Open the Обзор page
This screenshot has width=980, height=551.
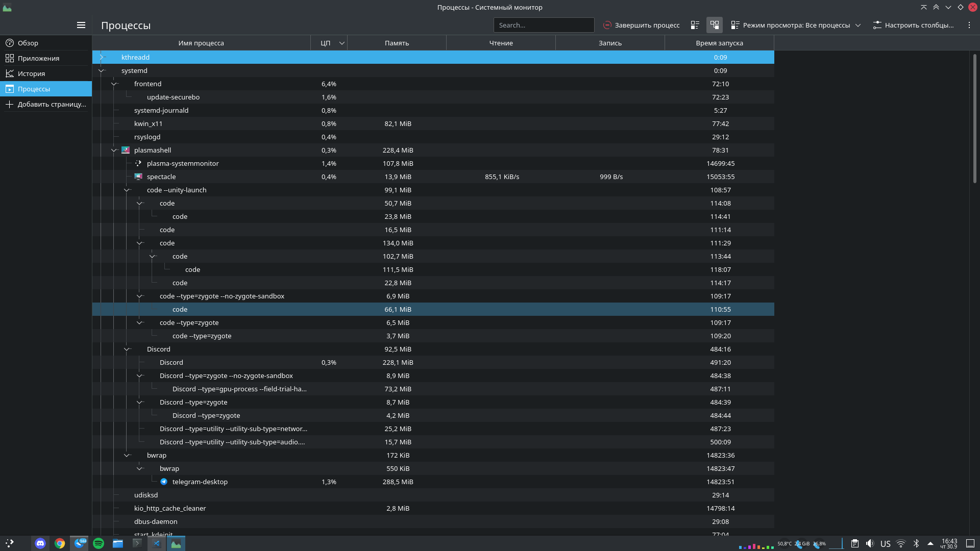[46, 43]
